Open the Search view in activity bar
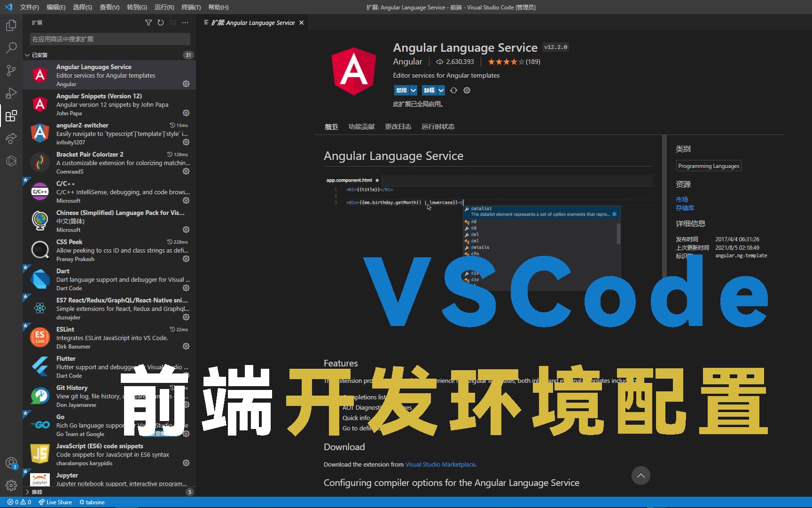The image size is (812, 508). 11,48
